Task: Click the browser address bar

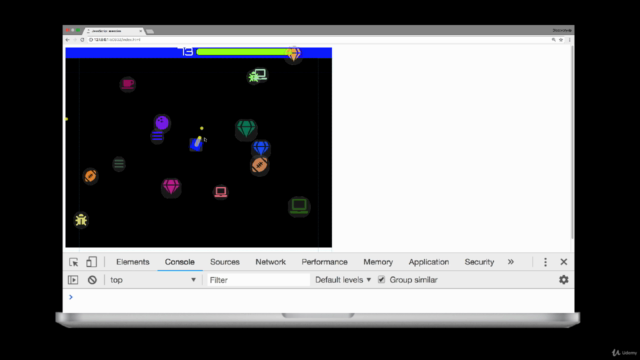Action: (318, 40)
